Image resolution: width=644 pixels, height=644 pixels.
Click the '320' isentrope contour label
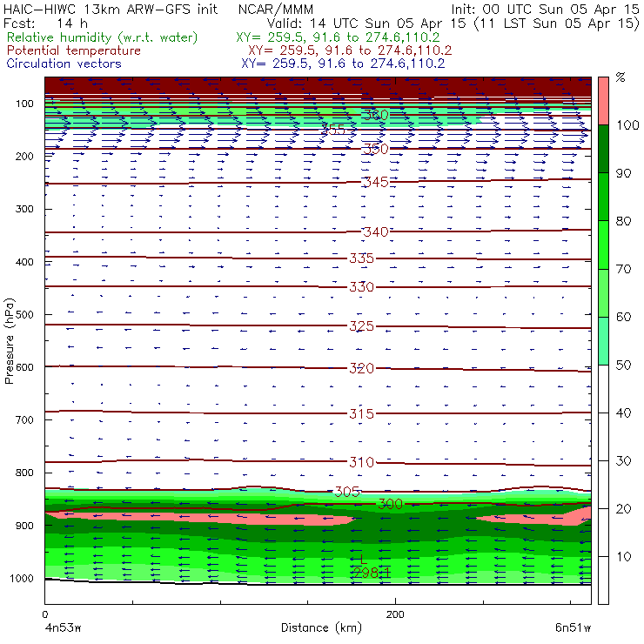click(x=361, y=368)
